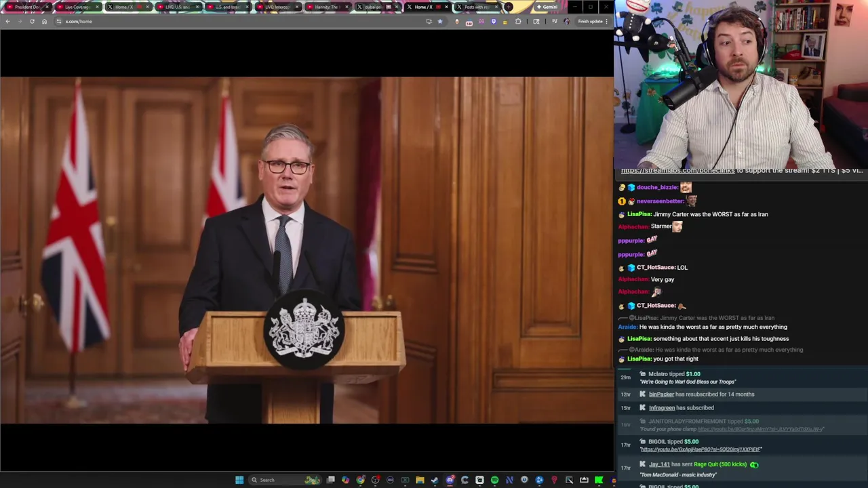This screenshot has height=488, width=868.
Task: Open streamlabs.com/bonecluks support link
Action: [x=677, y=170]
